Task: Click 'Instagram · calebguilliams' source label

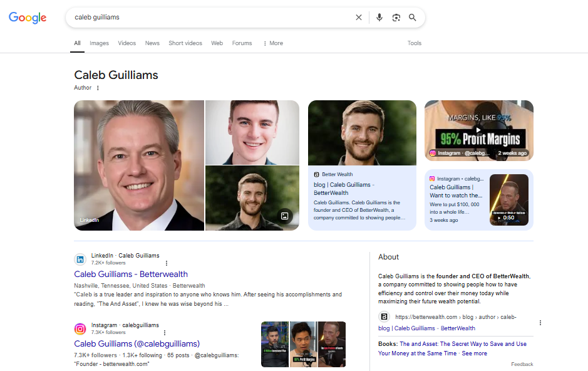Action: point(125,325)
